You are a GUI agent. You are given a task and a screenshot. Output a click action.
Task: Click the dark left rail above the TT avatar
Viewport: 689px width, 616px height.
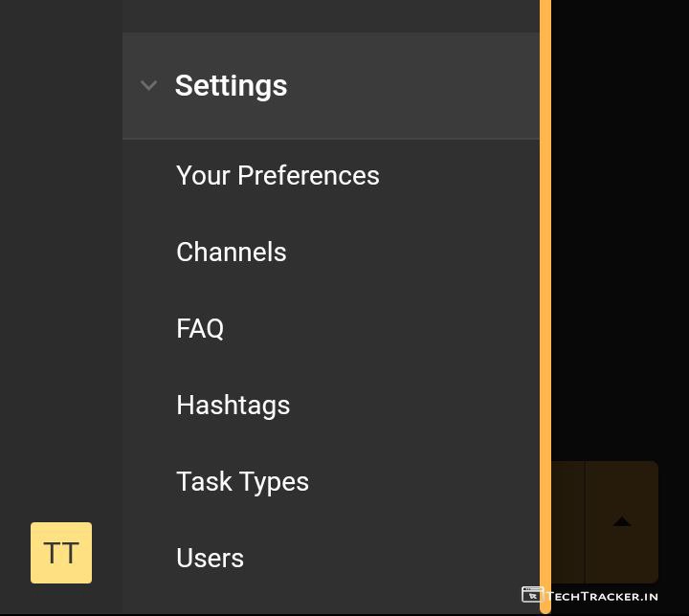61,287
